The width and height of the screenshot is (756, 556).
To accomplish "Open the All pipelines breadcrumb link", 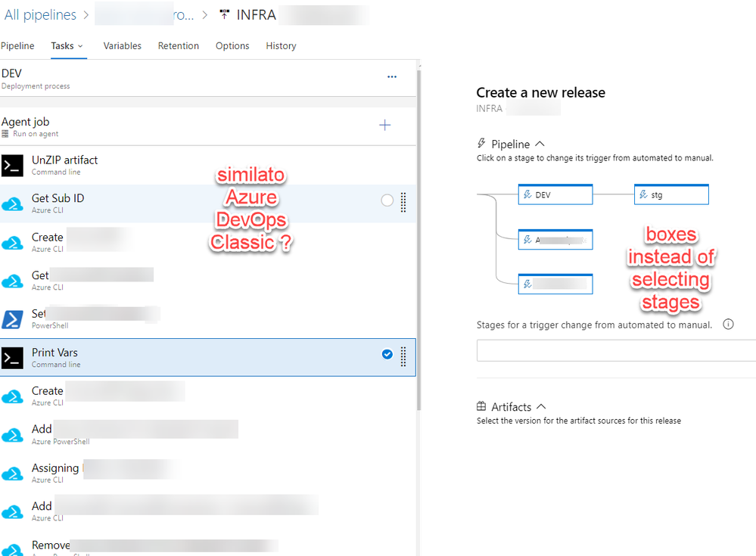I will tap(41, 15).
